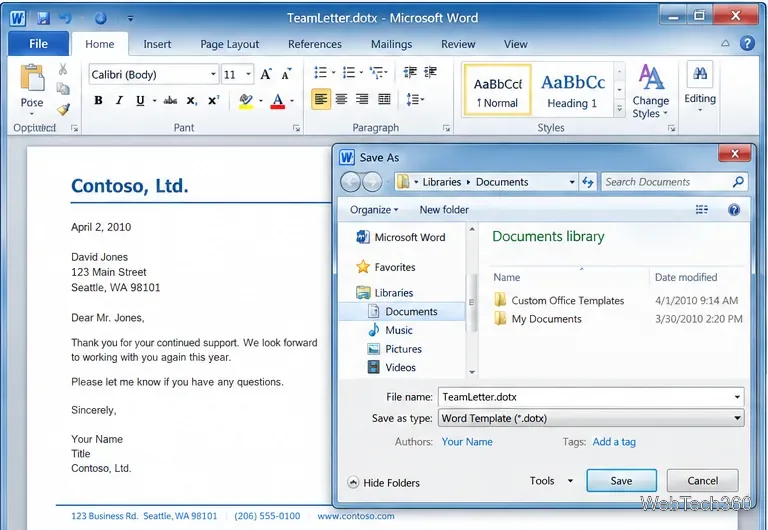Open Line Spacing options
Image resolution: width=768 pixels, height=530 pixels.
click(415, 99)
